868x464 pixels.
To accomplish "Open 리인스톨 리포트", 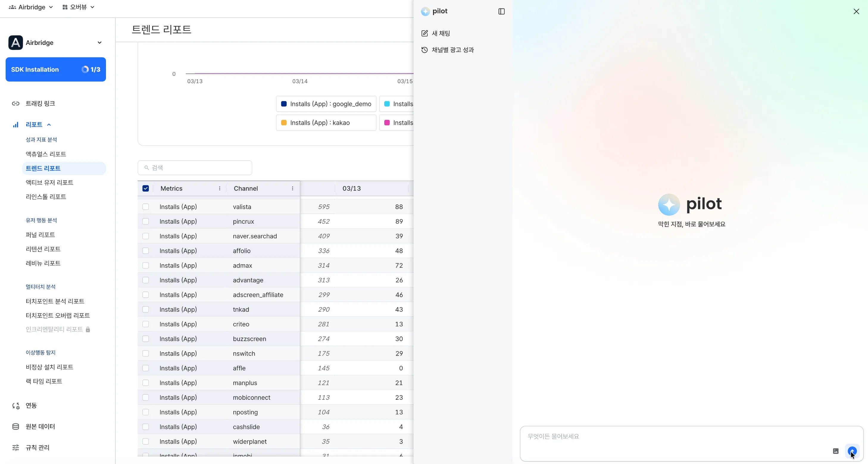I will [x=46, y=197].
